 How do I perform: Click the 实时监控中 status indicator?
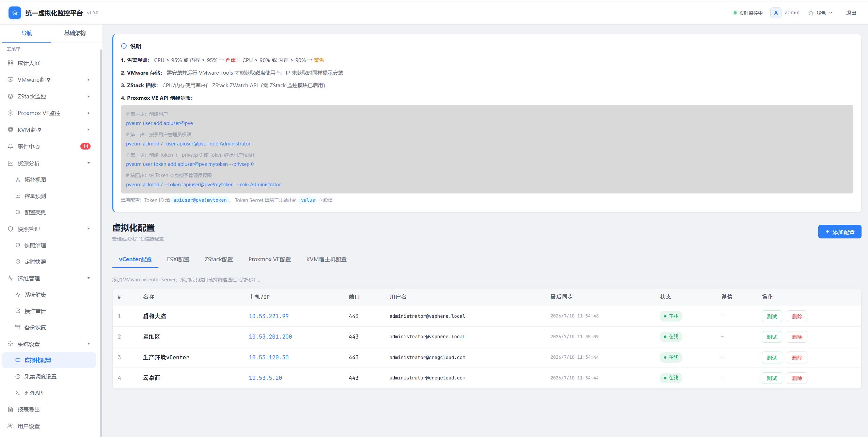point(748,13)
